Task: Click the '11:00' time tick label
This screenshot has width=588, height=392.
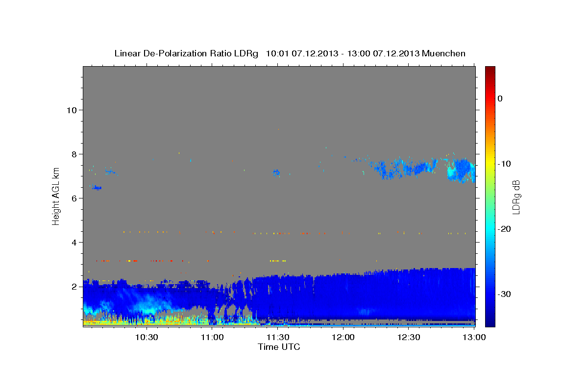Action: point(212,337)
